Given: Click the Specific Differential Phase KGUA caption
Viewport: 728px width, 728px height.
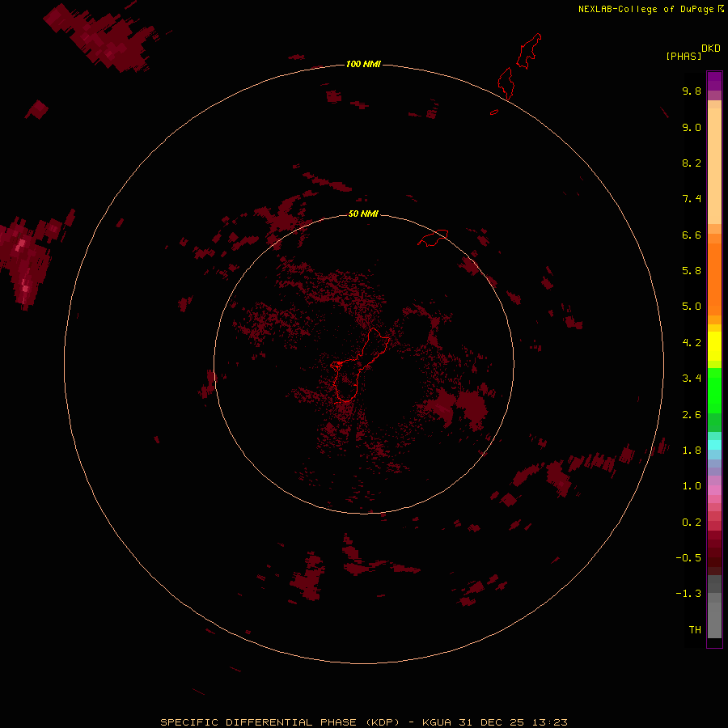Looking at the screenshot, I should point(363,722).
